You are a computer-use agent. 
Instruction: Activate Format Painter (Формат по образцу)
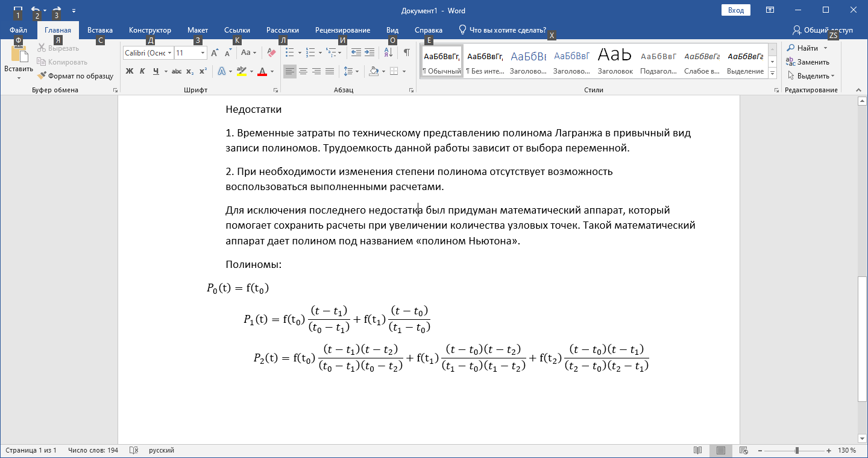coord(75,76)
